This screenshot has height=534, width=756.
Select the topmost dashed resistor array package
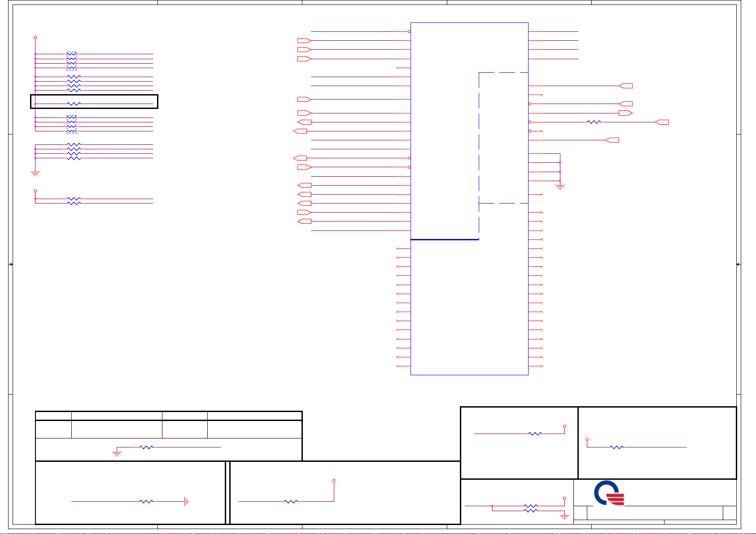tap(71, 61)
